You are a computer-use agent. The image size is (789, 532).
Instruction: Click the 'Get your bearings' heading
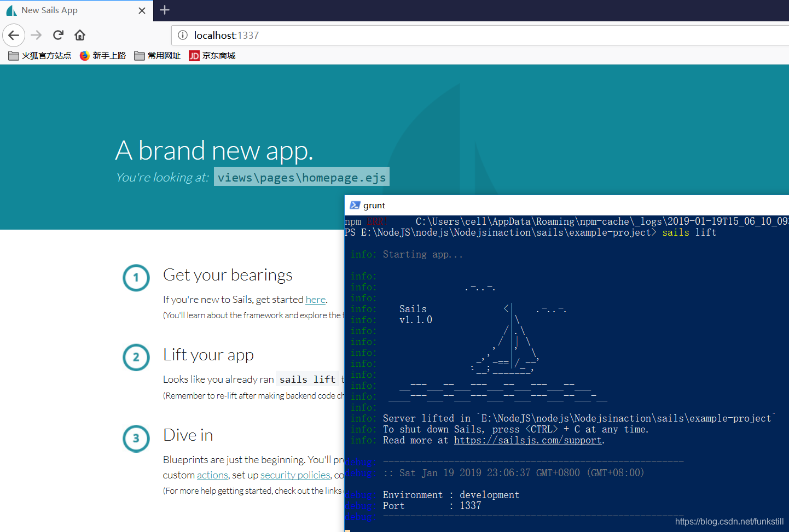228,275
